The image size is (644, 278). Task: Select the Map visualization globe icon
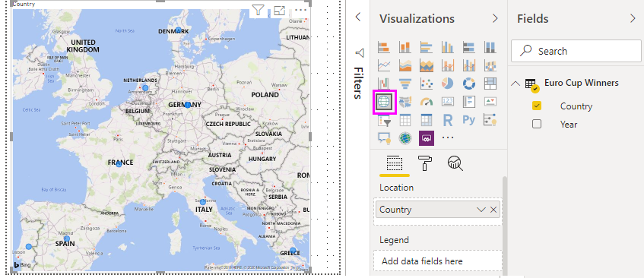click(x=384, y=102)
